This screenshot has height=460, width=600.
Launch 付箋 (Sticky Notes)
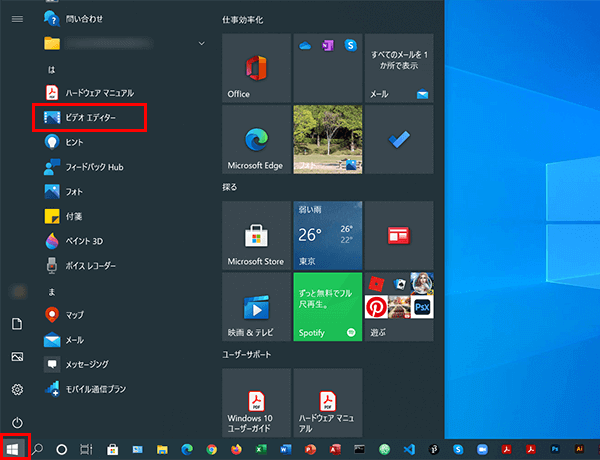pyautogui.click(x=64, y=216)
